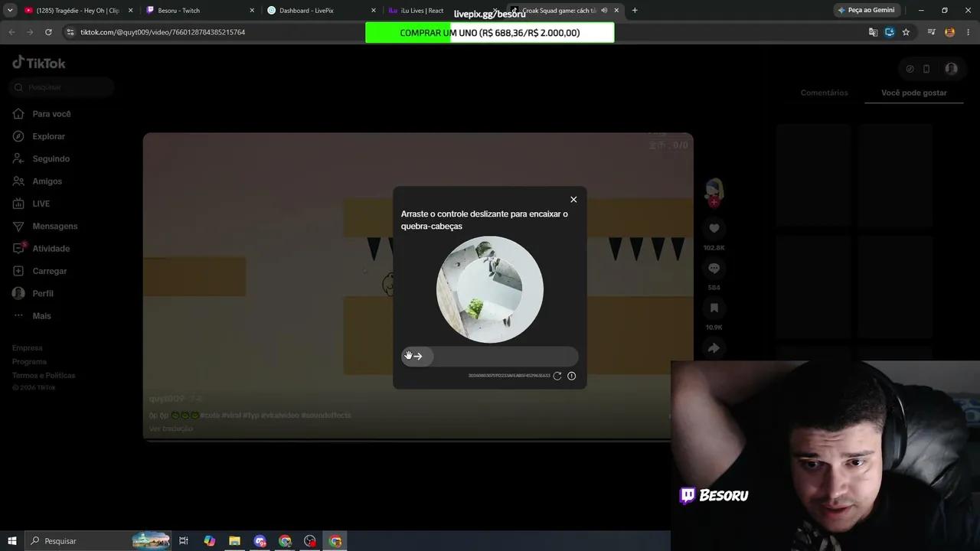Open Termos e Políticas link

point(44,376)
